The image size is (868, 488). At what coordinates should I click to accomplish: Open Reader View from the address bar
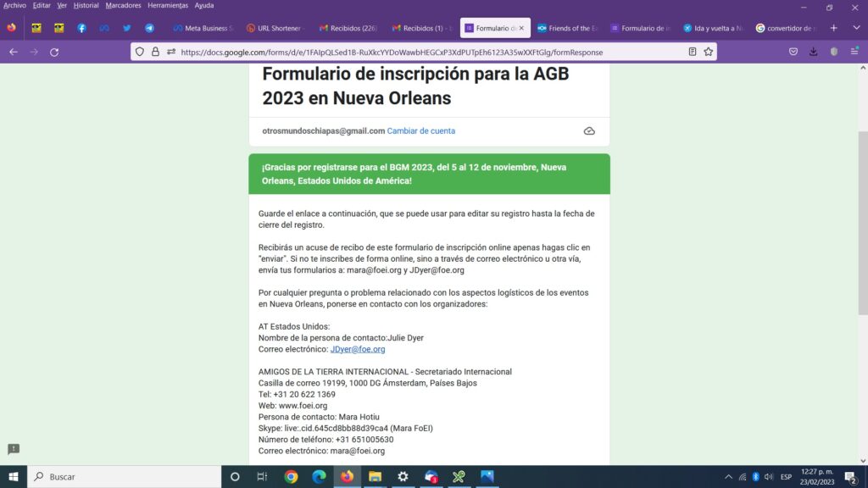(x=693, y=52)
